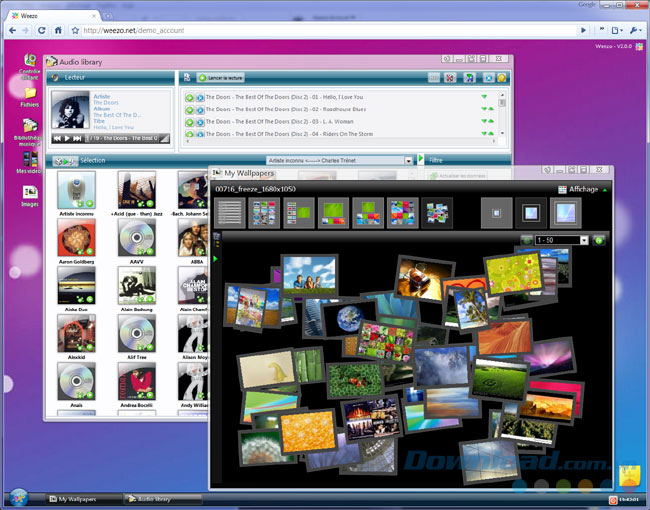Open the Mes vidéos desktop icon
This screenshot has height=510, width=650.
29,160
